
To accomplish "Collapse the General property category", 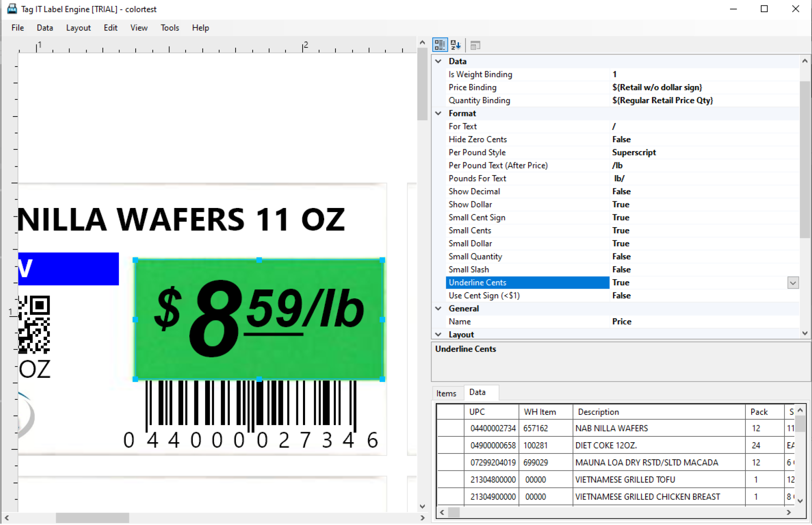I will 438,308.
